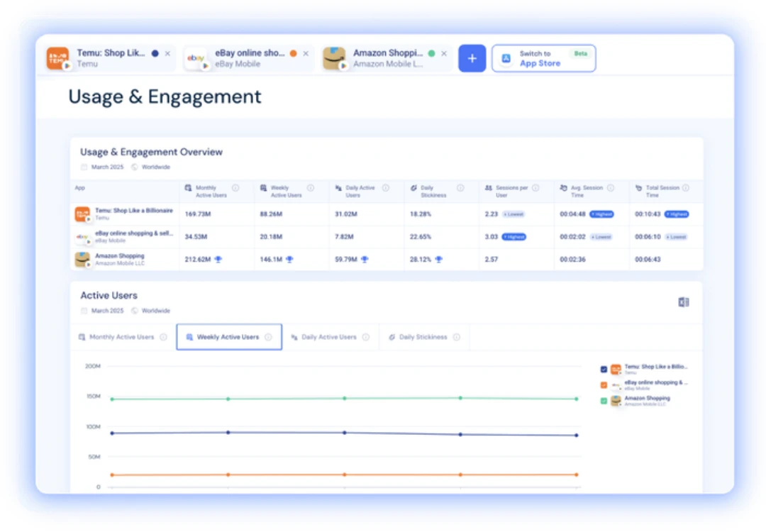Viewport: 766px width, 532px height.
Task: Switch to Monthly Active Users chart tab
Action: 123,337
